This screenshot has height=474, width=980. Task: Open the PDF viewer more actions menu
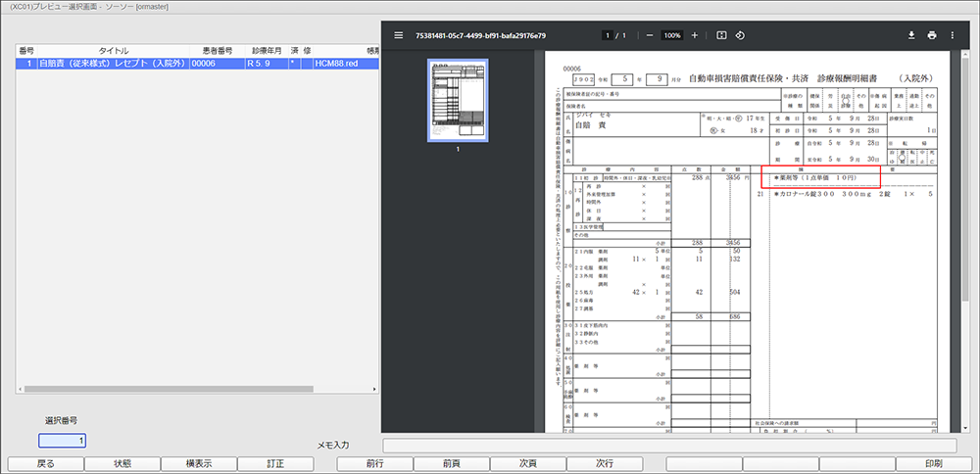click(x=952, y=35)
